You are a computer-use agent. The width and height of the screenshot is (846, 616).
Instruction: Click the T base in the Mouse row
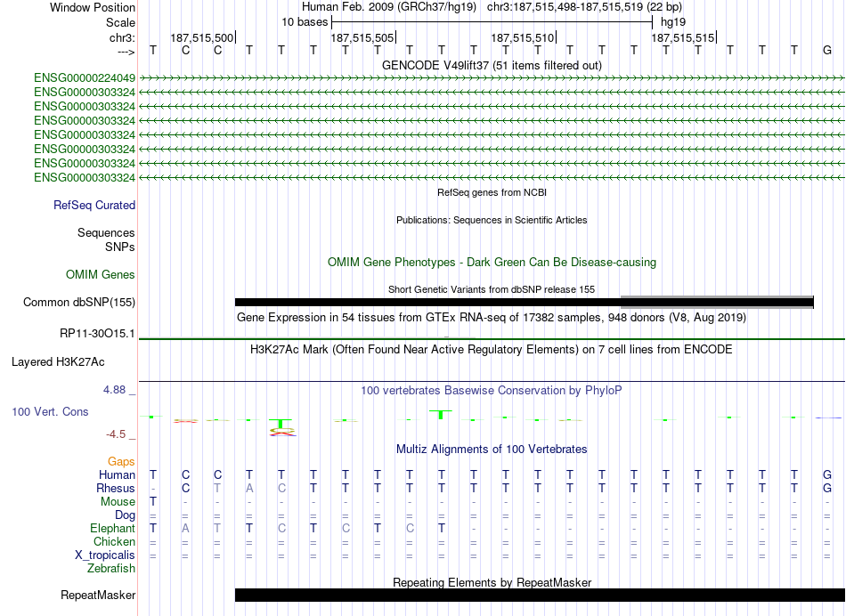click(153, 502)
